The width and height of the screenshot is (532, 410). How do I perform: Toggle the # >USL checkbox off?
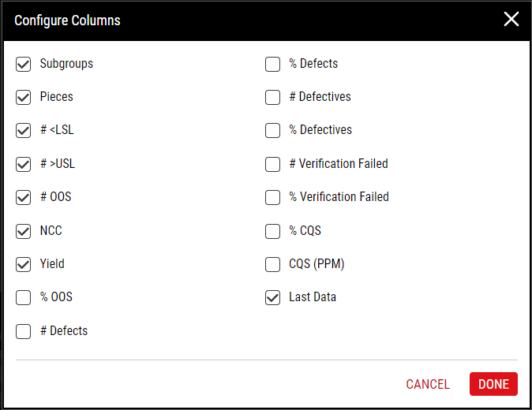(x=23, y=164)
